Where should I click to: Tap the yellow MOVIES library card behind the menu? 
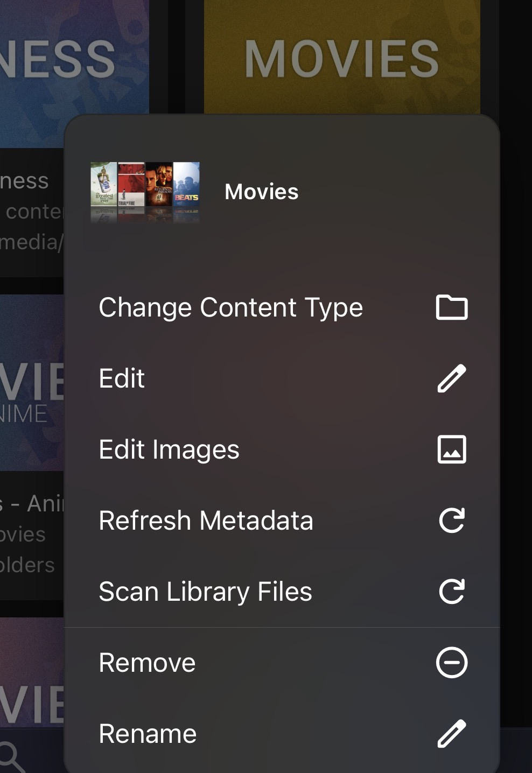pos(341,57)
